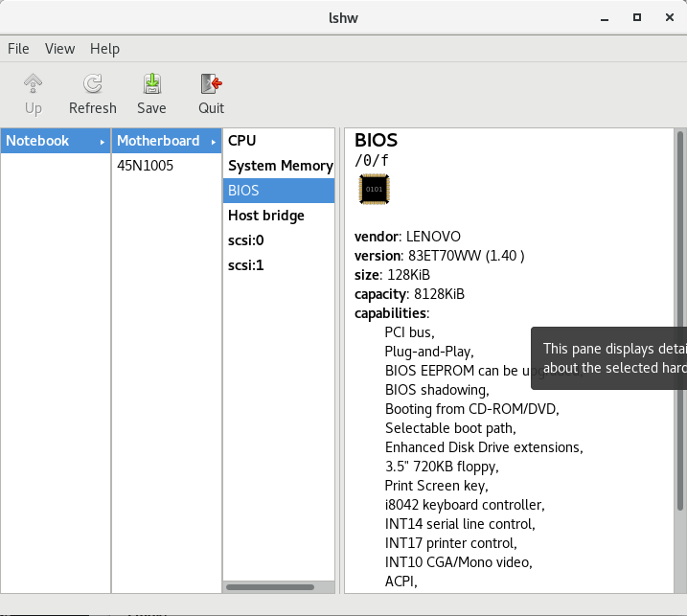The width and height of the screenshot is (687, 616).
Task: Click the vendor LENOVO line
Action: pos(407,237)
